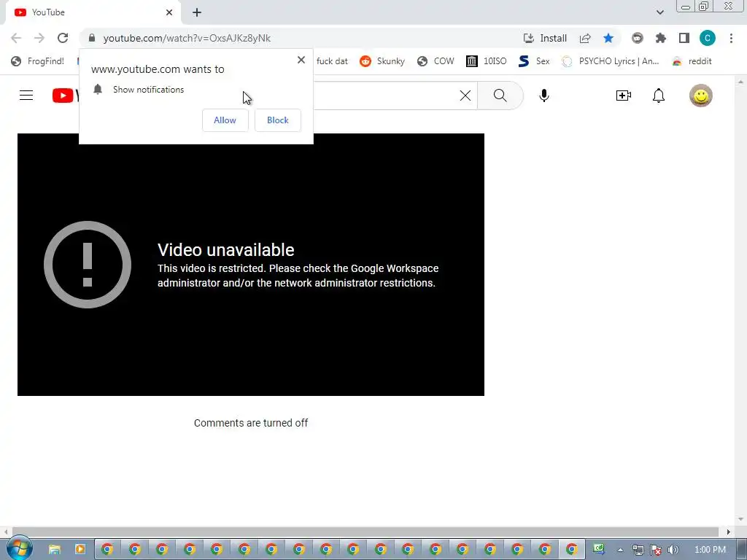This screenshot has height=560, width=747.
Task: Open the Extensions puzzle icon
Action: [x=661, y=38]
